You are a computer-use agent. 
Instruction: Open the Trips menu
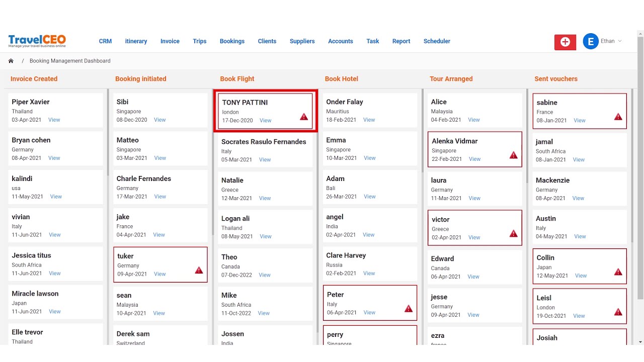pos(200,41)
